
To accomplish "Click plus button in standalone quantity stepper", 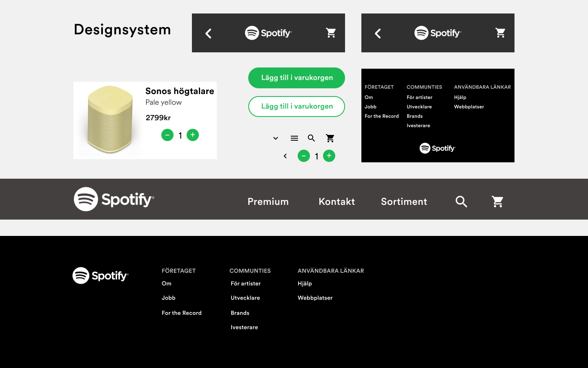I will (x=329, y=156).
